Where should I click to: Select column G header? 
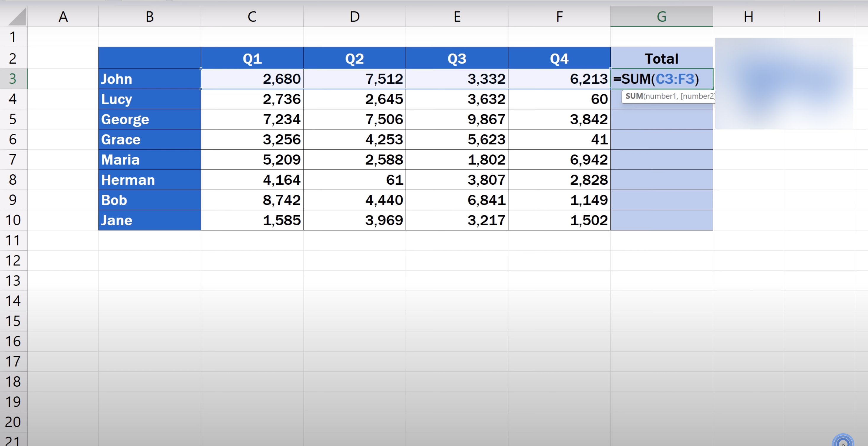click(x=662, y=16)
